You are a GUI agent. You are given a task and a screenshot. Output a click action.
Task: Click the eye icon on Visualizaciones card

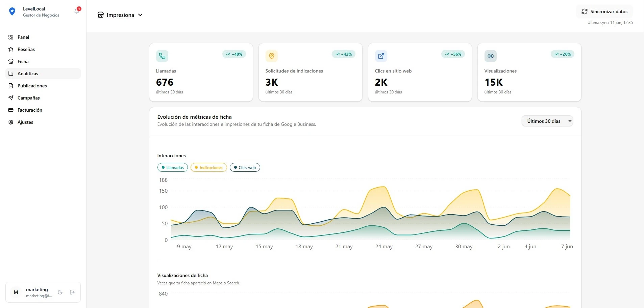pyautogui.click(x=491, y=56)
